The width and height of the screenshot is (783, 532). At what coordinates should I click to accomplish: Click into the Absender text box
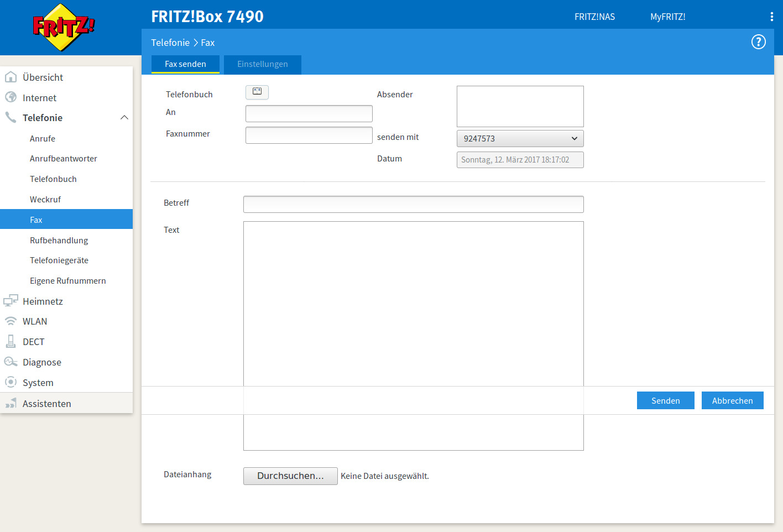point(520,106)
